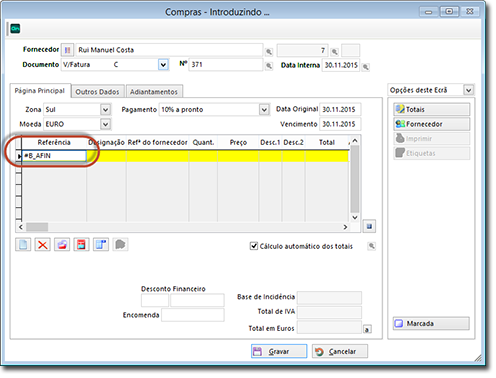Toggle Cálculo automático dos totais checkbox

pyautogui.click(x=254, y=246)
